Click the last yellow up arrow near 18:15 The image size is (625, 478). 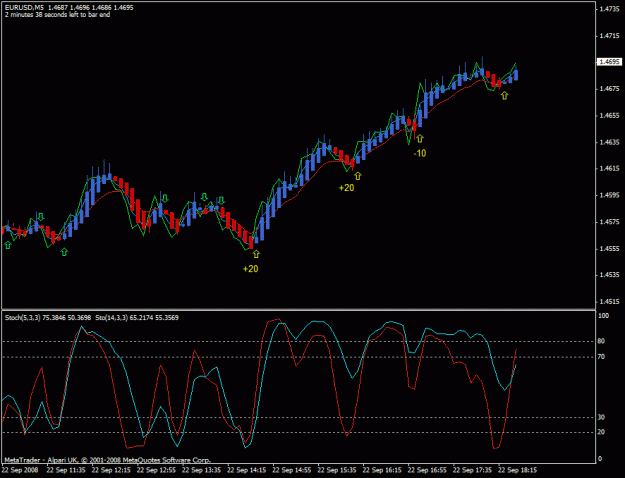505,95
